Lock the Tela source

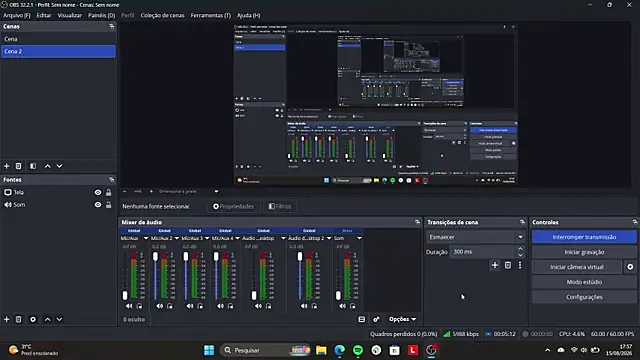(x=109, y=192)
